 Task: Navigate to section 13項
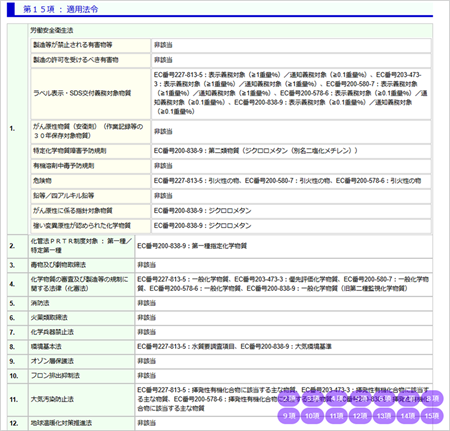tap(384, 416)
